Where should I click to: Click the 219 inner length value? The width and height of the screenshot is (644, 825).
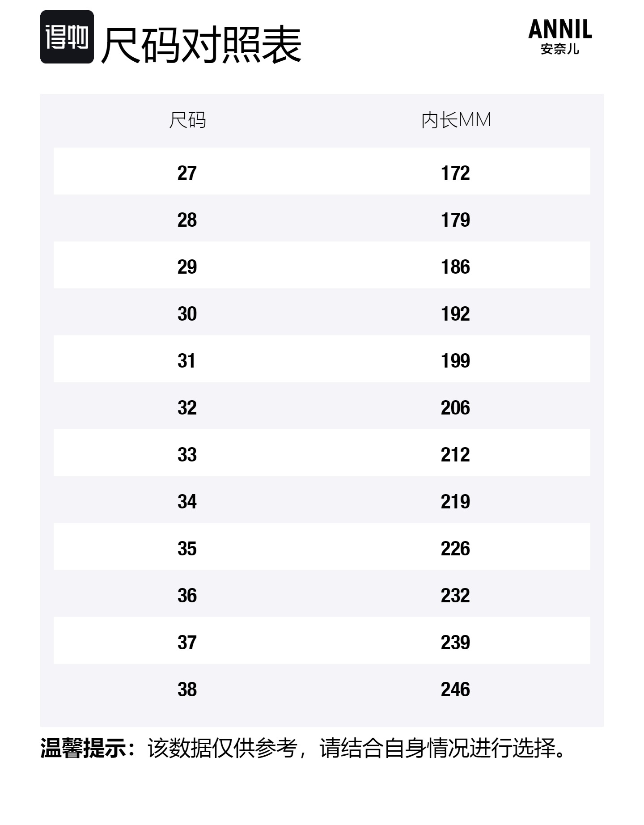click(x=455, y=502)
